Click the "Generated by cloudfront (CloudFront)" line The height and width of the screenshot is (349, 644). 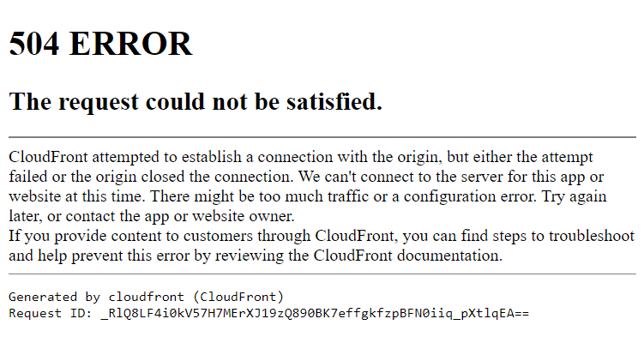(147, 297)
